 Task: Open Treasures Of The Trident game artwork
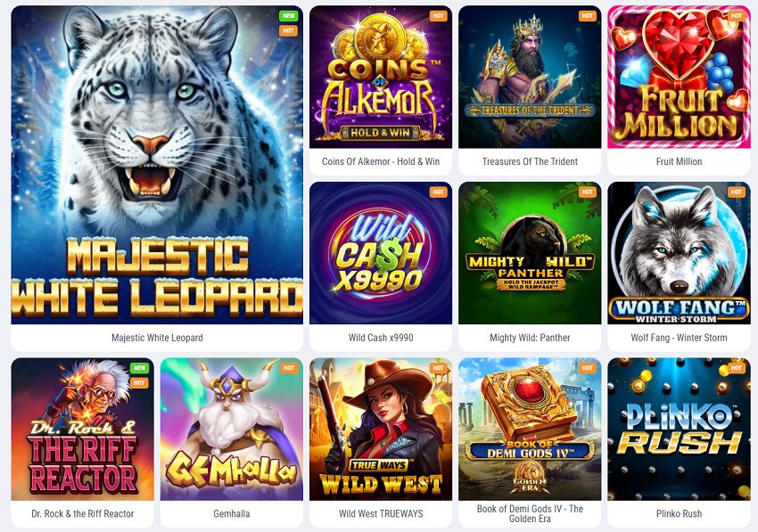tap(530, 77)
